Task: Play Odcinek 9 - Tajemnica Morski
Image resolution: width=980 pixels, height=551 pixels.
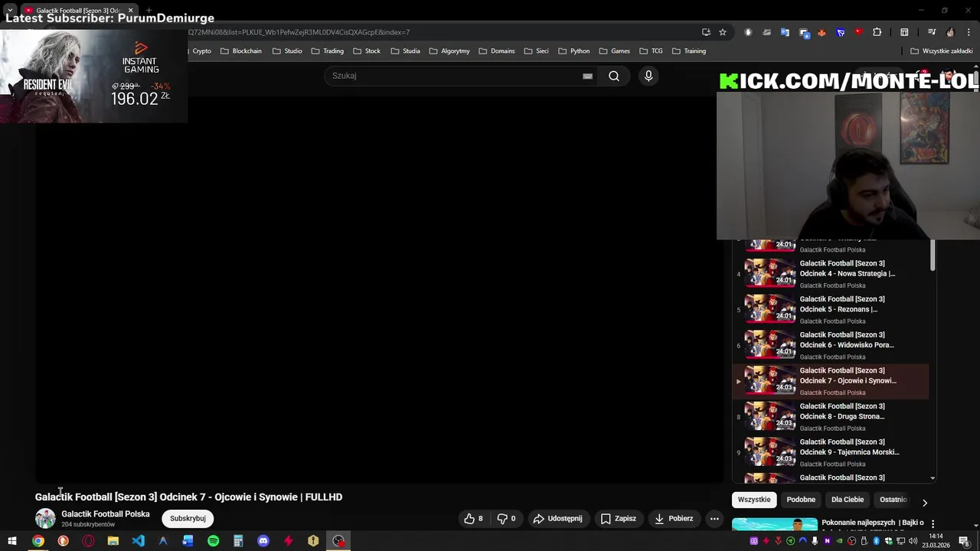Action: coord(831,452)
